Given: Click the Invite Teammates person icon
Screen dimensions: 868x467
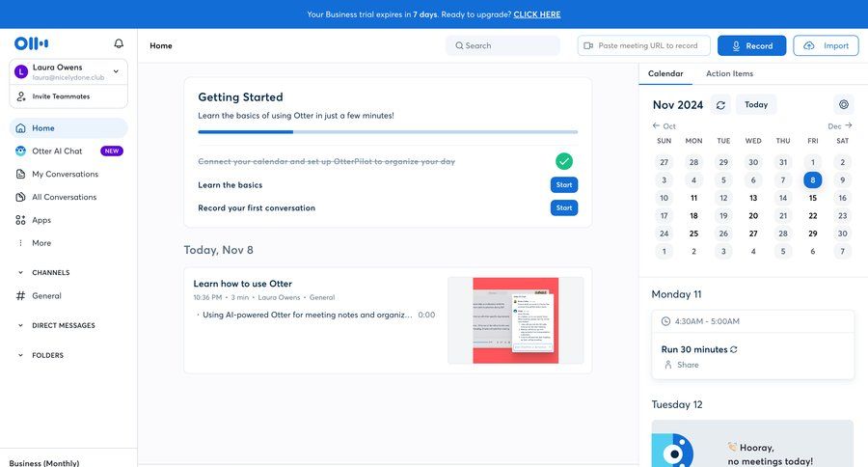Looking at the screenshot, I should point(21,96).
